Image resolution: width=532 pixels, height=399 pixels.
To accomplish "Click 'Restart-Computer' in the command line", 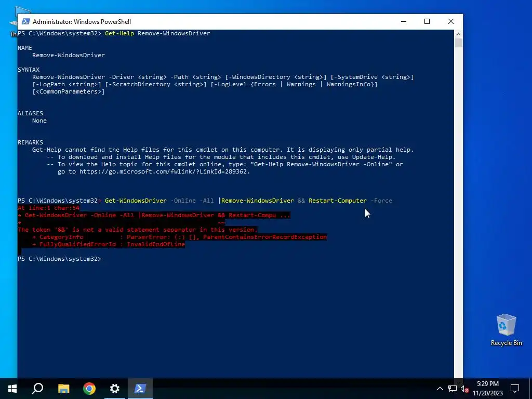I will pyautogui.click(x=338, y=201).
